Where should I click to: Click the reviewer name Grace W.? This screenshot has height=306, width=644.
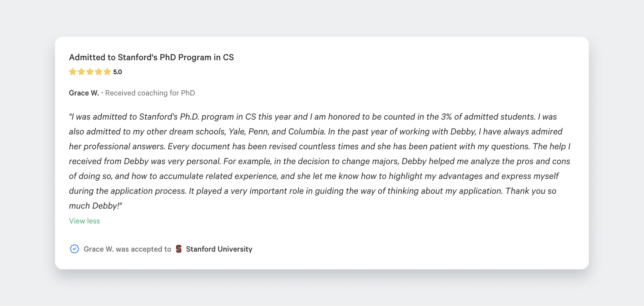84,93
